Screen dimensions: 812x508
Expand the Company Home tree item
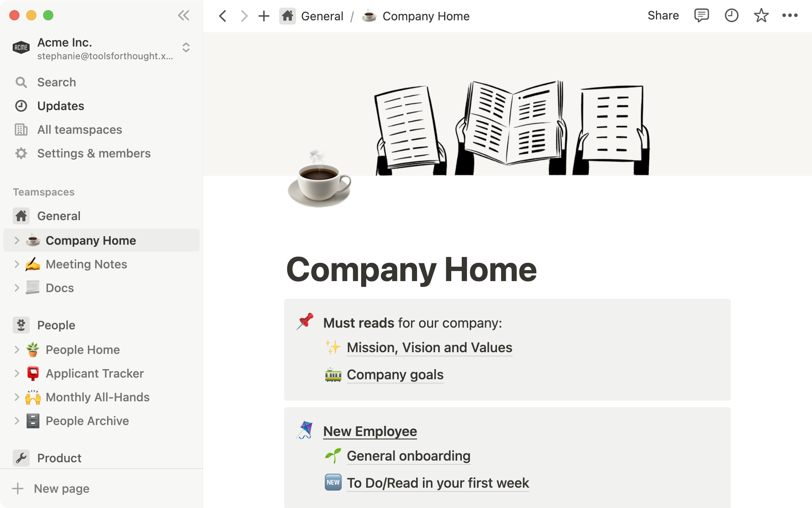tap(16, 240)
